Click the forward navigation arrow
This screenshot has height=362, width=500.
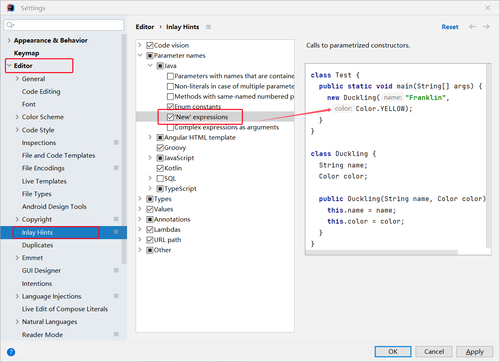(x=486, y=27)
